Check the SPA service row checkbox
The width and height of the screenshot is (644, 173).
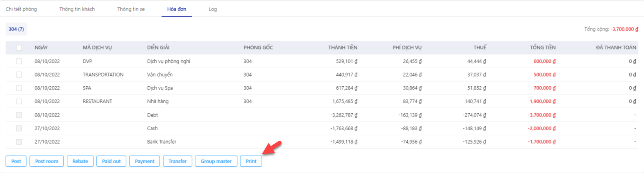click(x=19, y=88)
